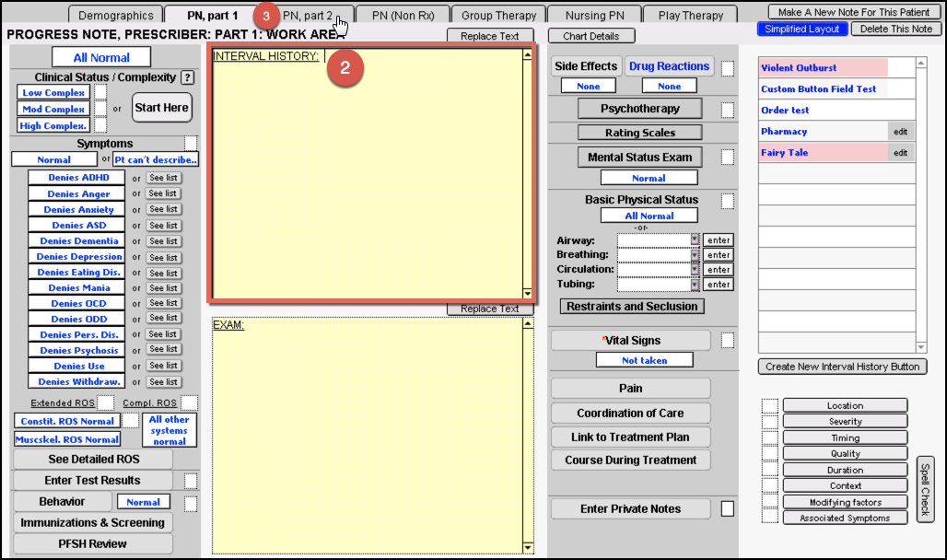Click the Exam field vertical scrollbar
947x560 pixels.
527,433
